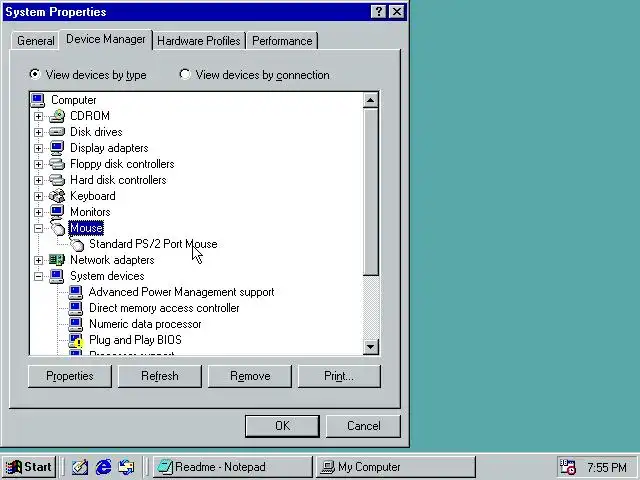Click the Plug and Play BIOS warning icon
This screenshot has height=480, width=640.
(76, 340)
